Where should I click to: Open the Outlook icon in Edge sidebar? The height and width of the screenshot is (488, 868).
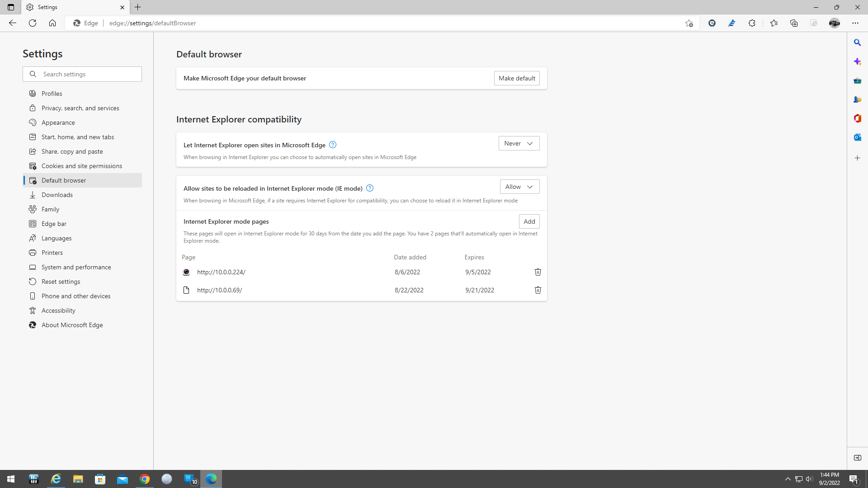[857, 137]
